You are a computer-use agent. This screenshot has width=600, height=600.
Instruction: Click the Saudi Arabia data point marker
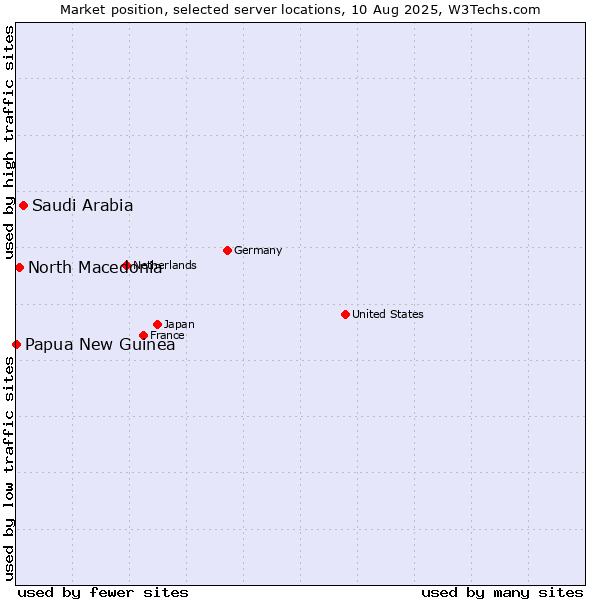pos(23,206)
